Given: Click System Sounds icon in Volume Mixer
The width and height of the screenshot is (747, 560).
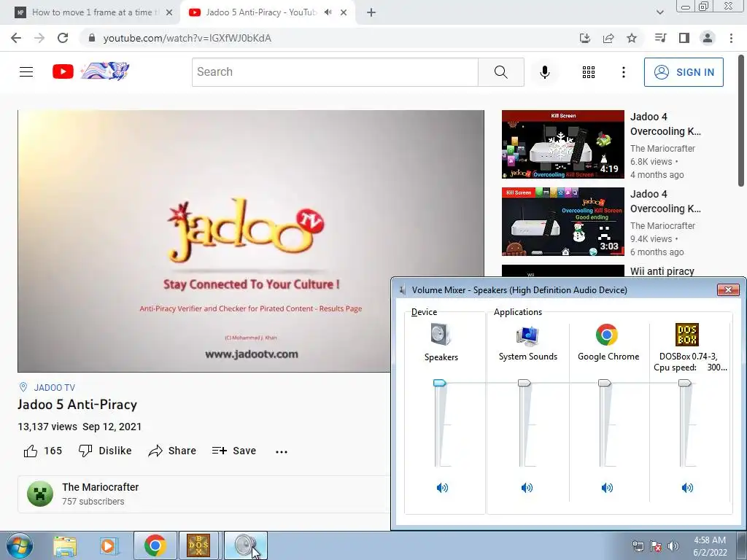Looking at the screenshot, I should pyautogui.click(x=527, y=335).
